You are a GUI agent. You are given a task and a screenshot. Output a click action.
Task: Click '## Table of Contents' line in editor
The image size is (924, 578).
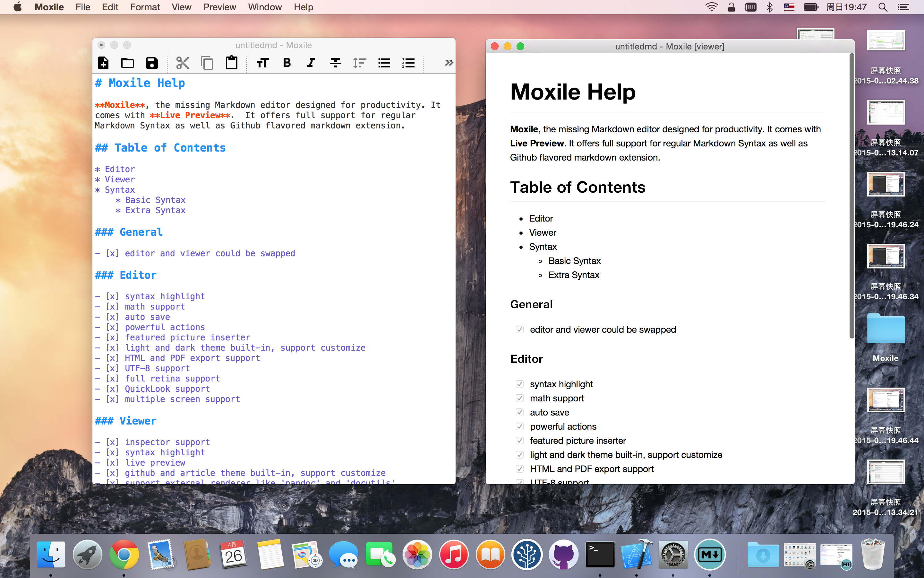point(160,148)
